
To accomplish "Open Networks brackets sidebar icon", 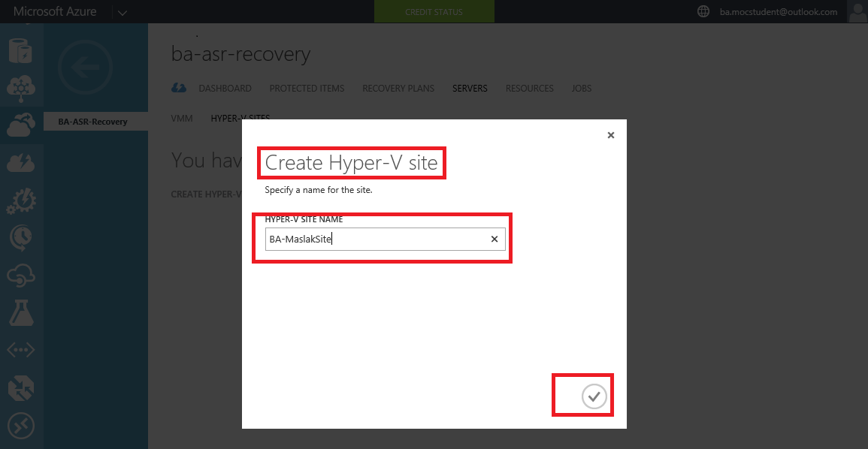I will pyautogui.click(x=21, y=350).
